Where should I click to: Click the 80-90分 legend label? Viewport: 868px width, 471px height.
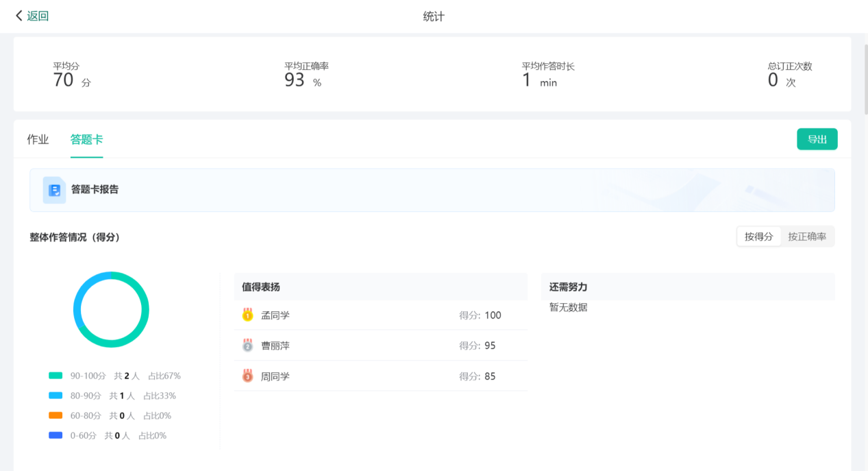tap(86, 396)
